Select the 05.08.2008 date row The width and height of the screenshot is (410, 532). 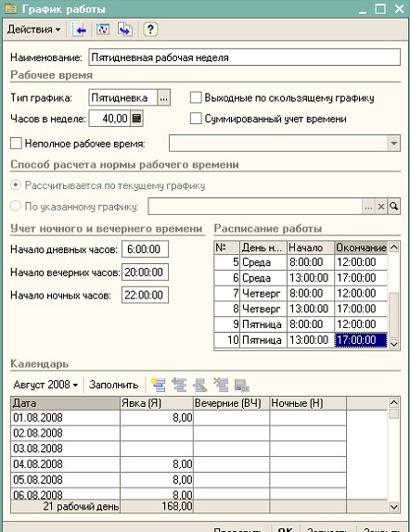tap(179, 480)
